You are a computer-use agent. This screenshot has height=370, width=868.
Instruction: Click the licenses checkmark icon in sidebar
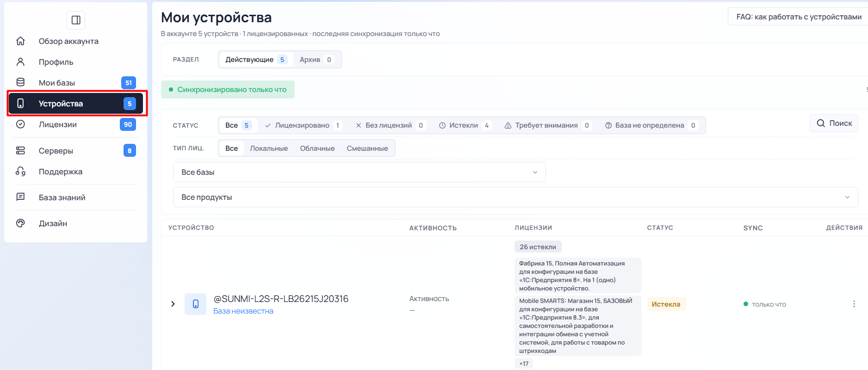coord(20,124)
